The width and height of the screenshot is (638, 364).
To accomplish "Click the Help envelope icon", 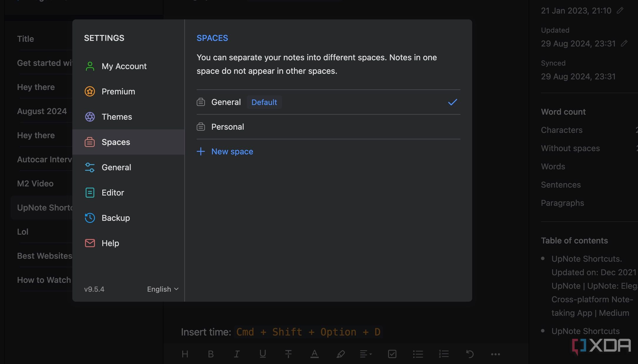I will (x=90, y=243).
